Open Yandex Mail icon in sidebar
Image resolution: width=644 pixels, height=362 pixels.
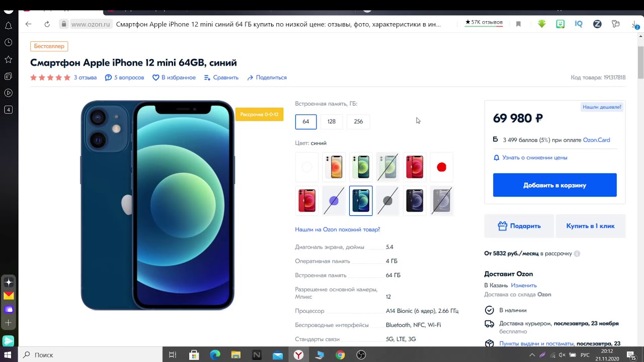click(9, 296)
